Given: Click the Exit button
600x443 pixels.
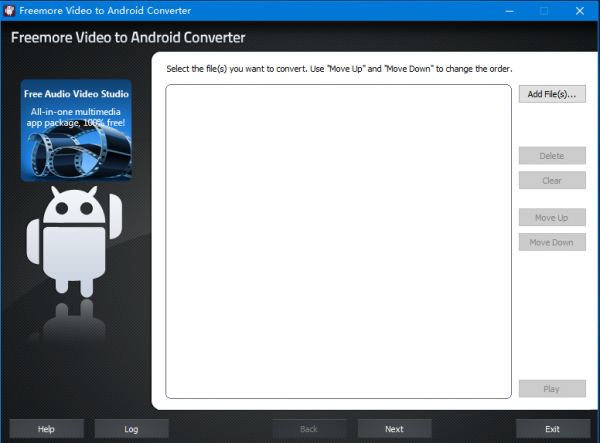Looking at the screenshot, I should (x=553, y=429).
